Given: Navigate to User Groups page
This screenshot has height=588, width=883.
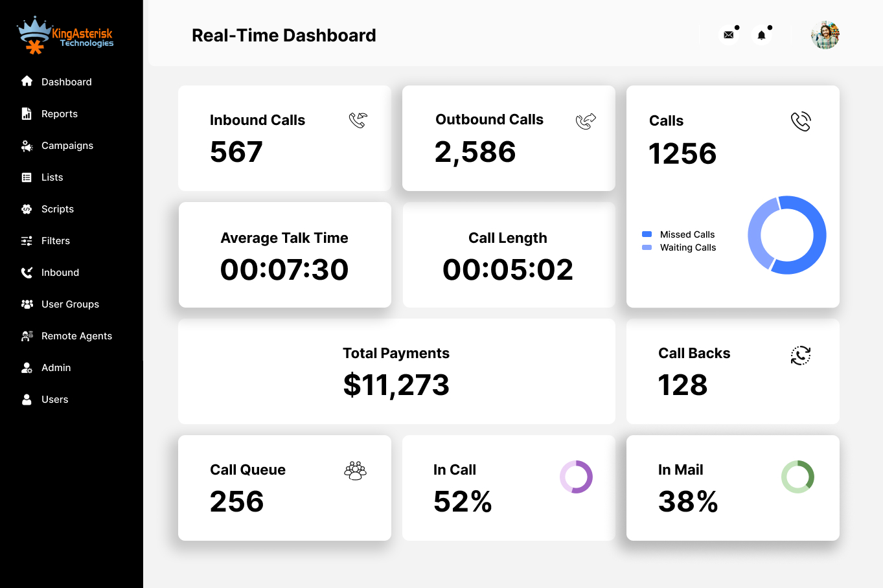Looking at the screenshot, I should tap(70, 304).
